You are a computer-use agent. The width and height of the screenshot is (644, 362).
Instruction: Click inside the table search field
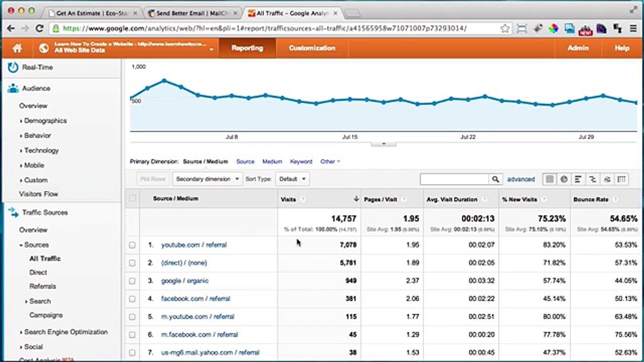(454, 179)
